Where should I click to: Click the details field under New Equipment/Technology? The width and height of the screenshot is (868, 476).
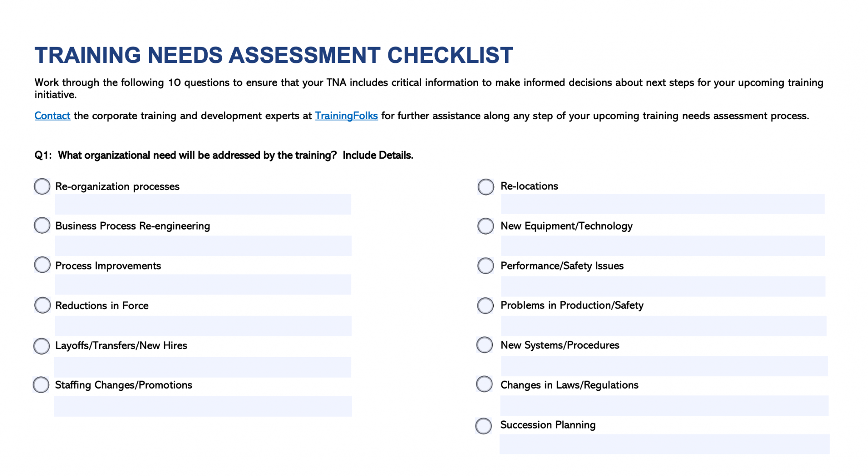tap(663, 246)
